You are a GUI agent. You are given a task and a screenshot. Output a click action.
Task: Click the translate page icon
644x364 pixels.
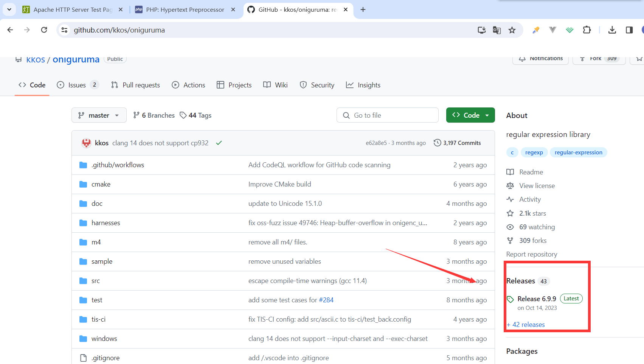(497, 30)
